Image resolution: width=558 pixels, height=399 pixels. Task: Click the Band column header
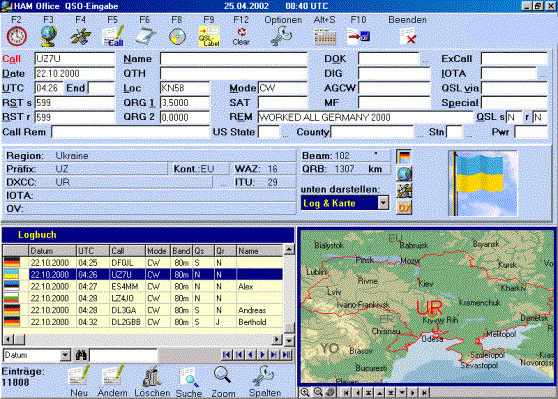coord(181,251)
